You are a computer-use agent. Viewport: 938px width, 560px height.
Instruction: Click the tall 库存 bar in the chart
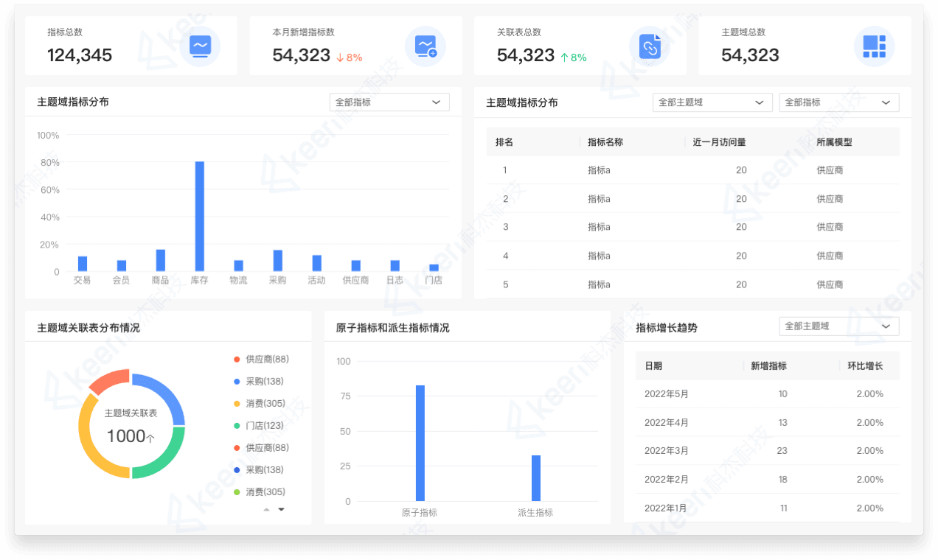tap(199, 216)
